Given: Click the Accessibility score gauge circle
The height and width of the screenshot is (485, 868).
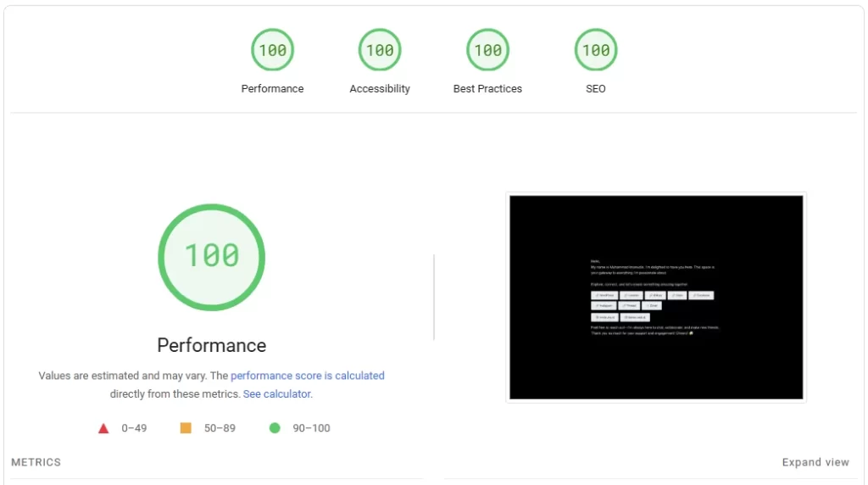Looking at the screenshot, I should tap(380, 50).
